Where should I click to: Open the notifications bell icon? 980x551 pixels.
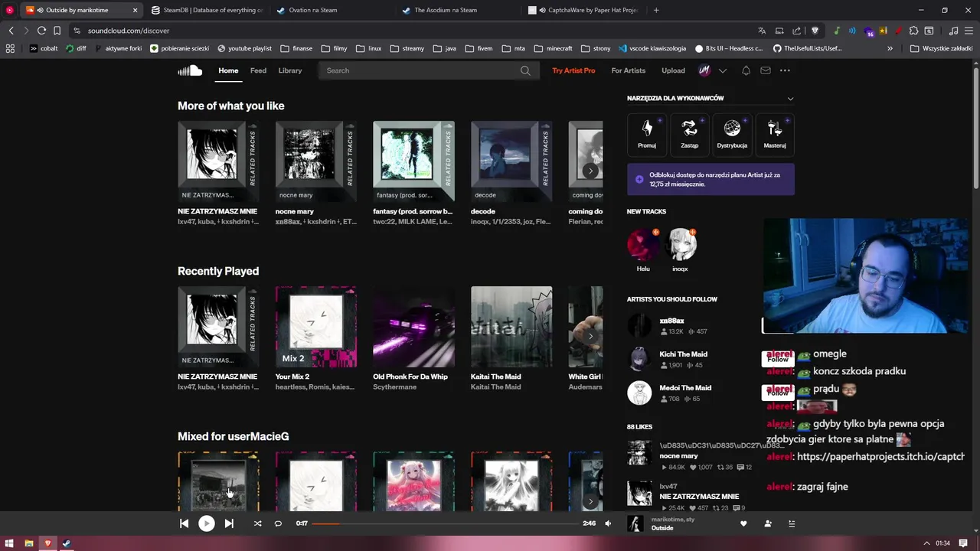coord(746,70)
